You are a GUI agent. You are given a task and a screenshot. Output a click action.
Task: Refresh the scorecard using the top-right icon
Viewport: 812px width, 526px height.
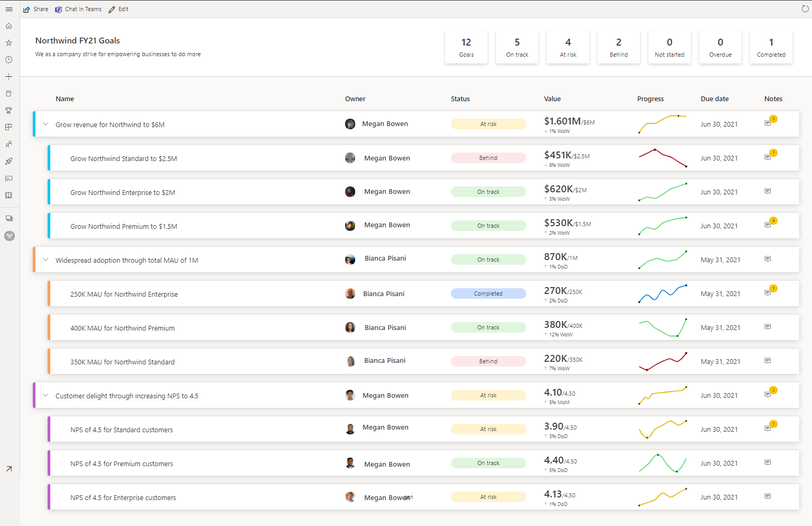pos(805,9)
